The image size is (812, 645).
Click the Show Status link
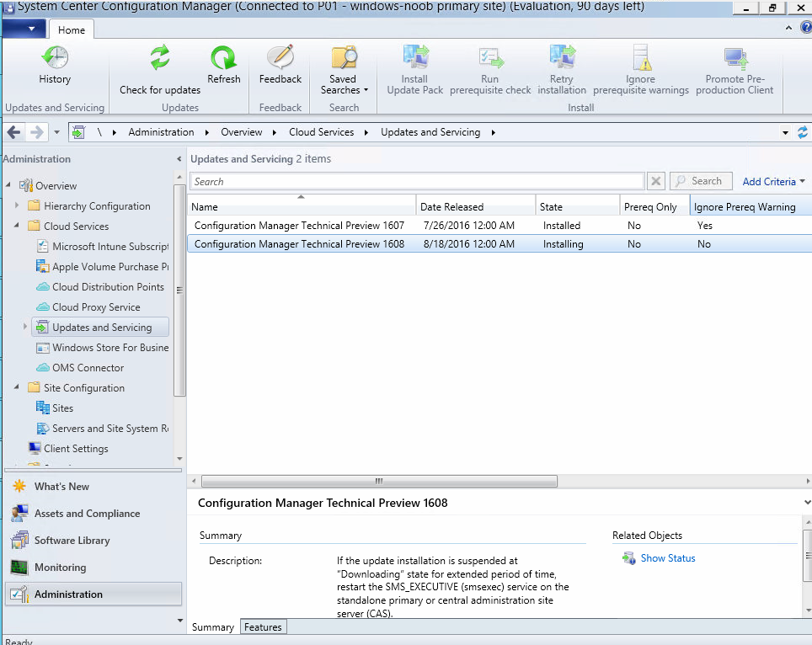coord(667,558)
